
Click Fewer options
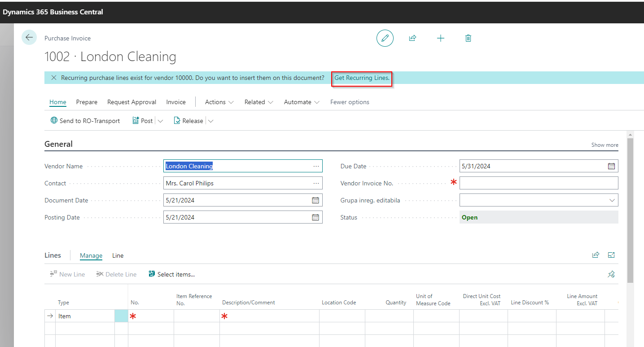coord(350,102)
